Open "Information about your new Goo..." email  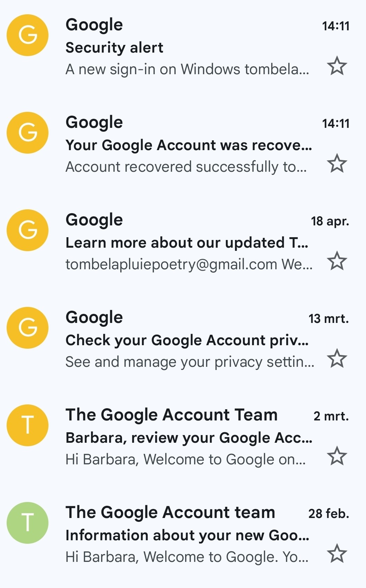coord(187,535)
